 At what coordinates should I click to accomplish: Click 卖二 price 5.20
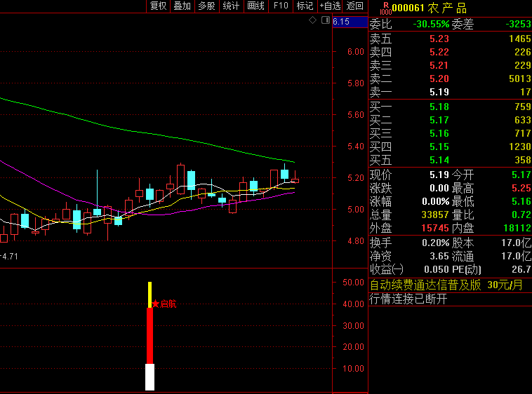click(439, 79)
